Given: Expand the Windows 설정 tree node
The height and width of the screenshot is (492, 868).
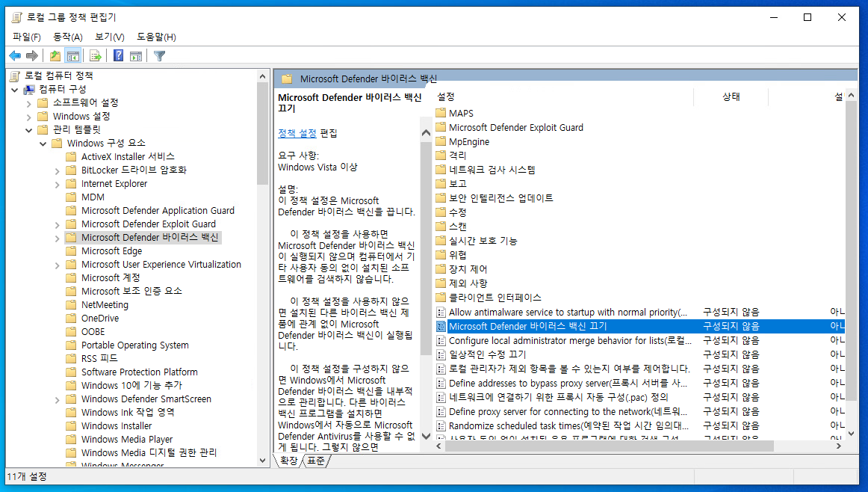Looking at the screenshot, I should point(29,117).
